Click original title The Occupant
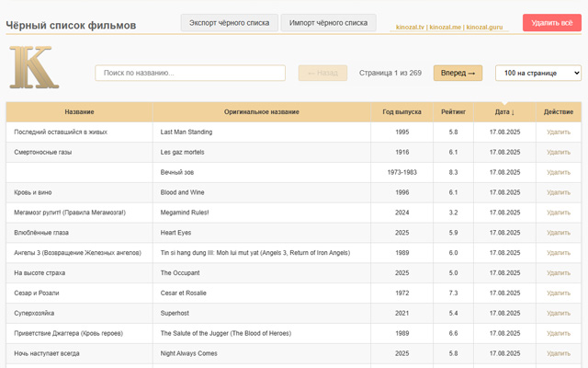 coord(180,273)
